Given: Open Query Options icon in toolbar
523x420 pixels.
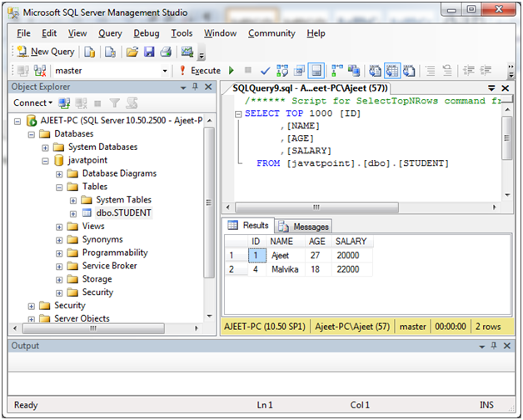Looking at the screenshot, I should 299,71.
